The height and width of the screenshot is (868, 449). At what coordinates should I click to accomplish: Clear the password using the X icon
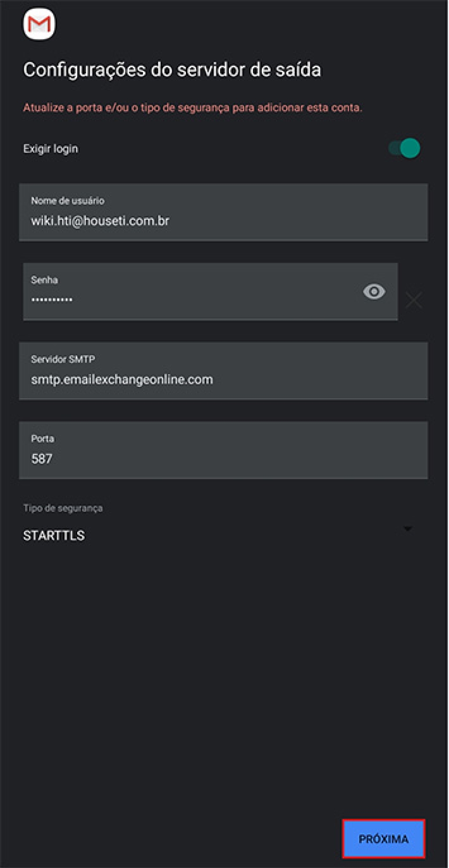click(413, 300)
